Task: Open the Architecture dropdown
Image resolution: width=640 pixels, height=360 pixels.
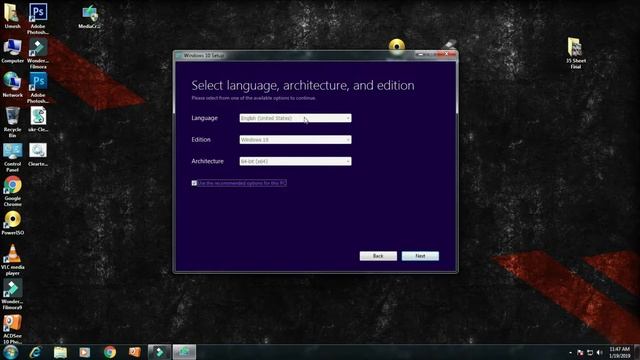Action: pyautogui.click(x=295, y=161)
